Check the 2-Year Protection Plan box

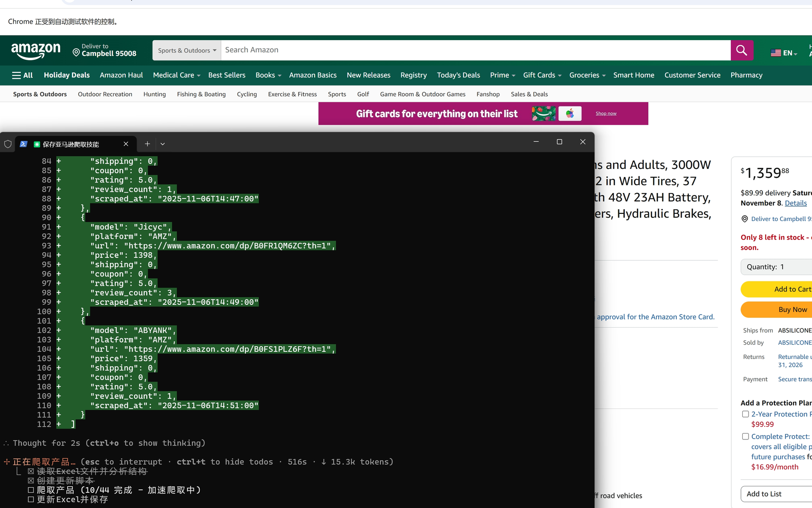pyautogui.click(x=746, y=414)
